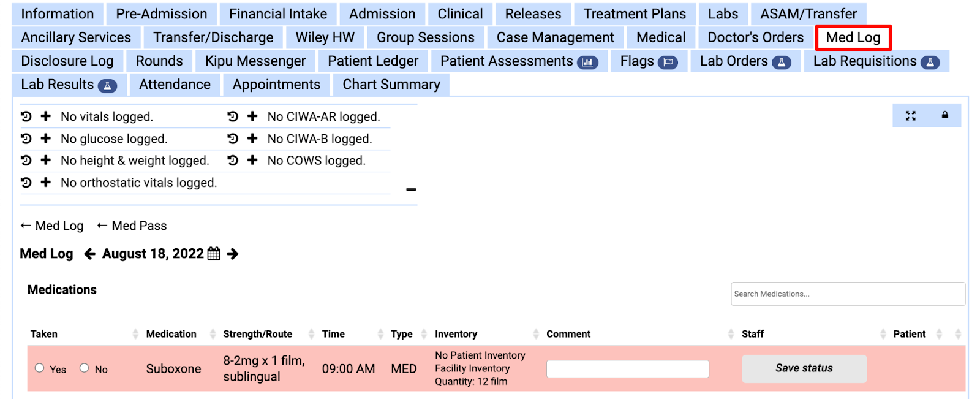Go to previous day with left arrow
The image size is (980, 399).
90,254
